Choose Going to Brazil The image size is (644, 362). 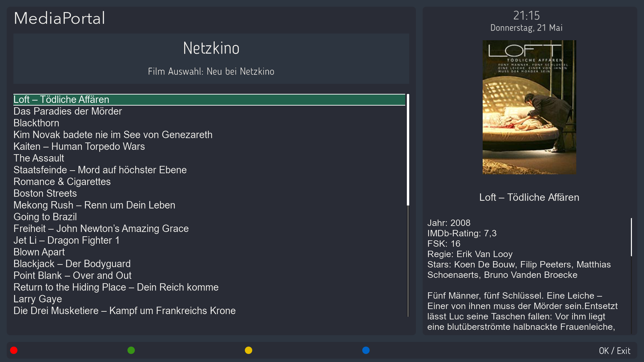[x=45, y=217]
